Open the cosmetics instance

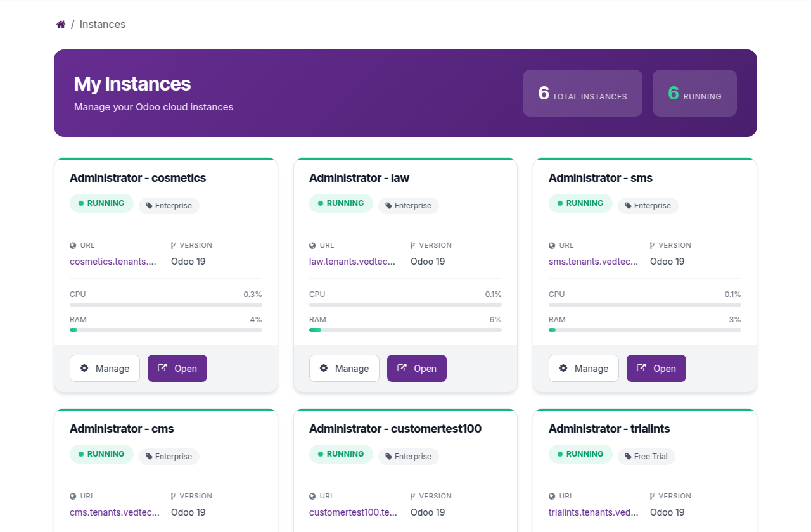pyautogui.click(x=177, y=368)
